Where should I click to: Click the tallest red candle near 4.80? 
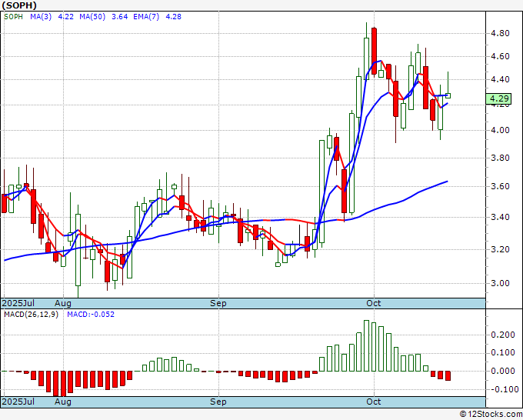[x=375, y=51]
